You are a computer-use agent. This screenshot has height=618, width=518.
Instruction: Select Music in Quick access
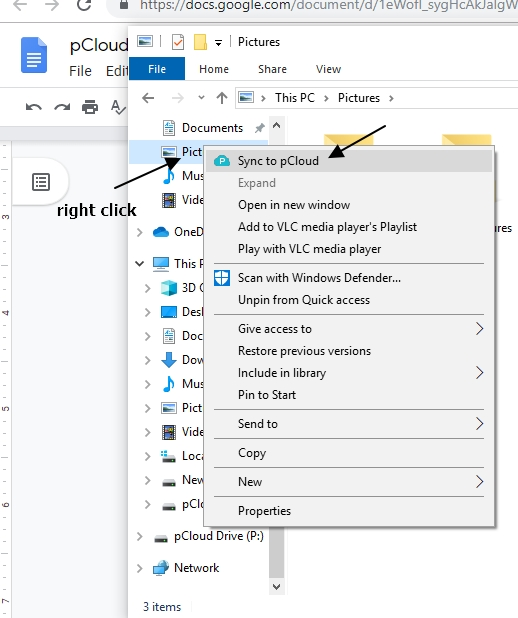[192, 176]
